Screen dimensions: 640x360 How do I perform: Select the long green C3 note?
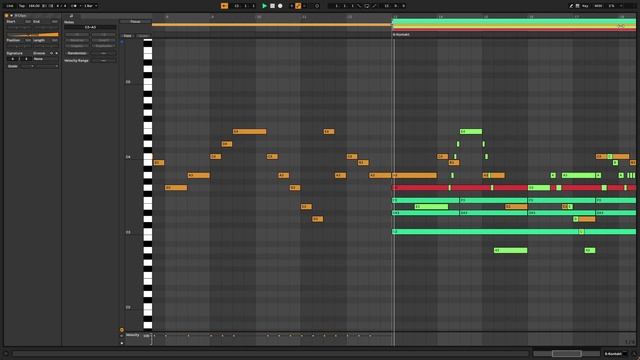pyautogui.click(x=514, y=231)
